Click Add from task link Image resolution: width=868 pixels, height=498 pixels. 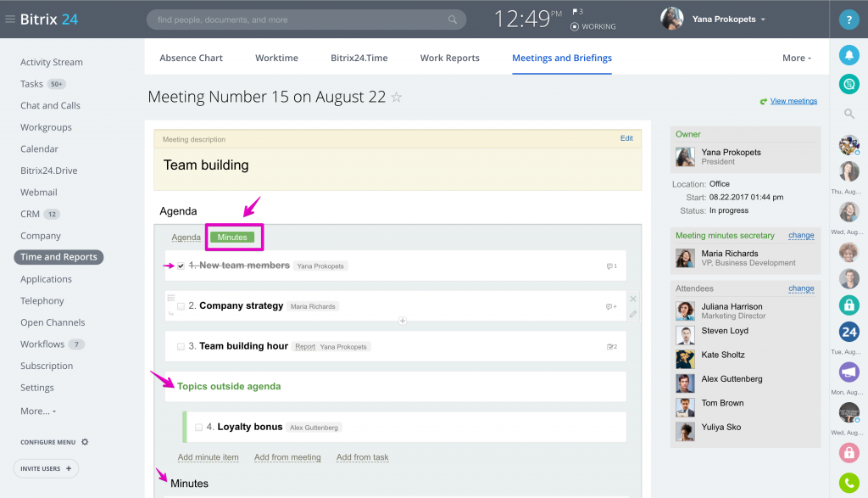coord(363,457)
